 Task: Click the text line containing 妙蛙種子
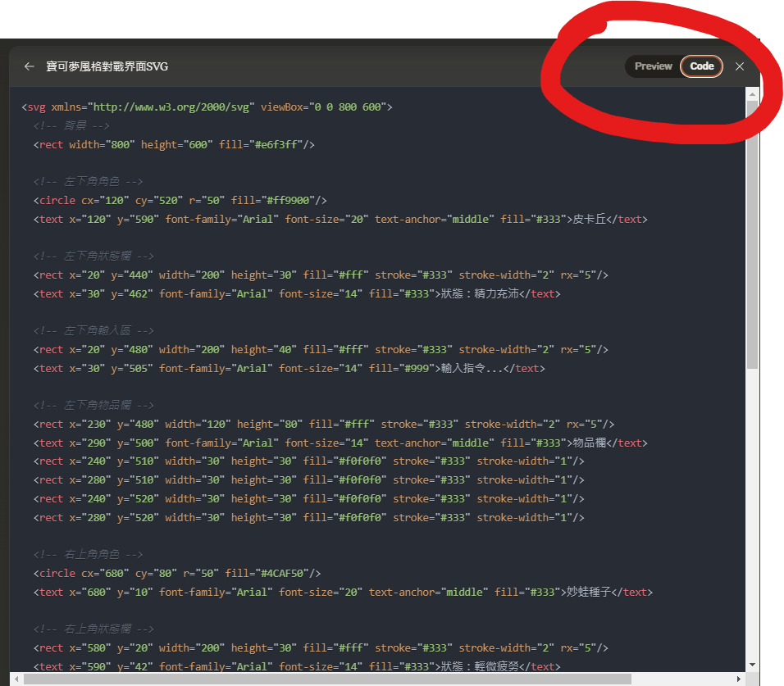point(344,593)
